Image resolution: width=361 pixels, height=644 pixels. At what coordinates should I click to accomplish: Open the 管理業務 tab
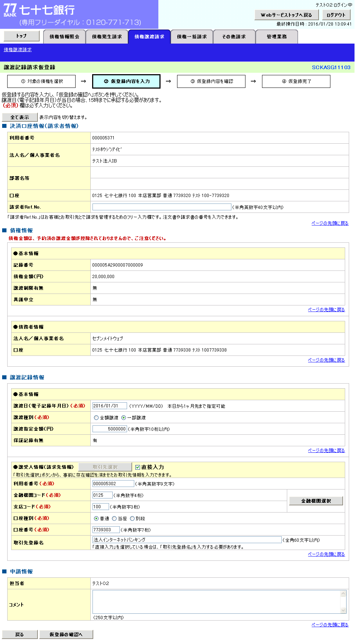277,37
